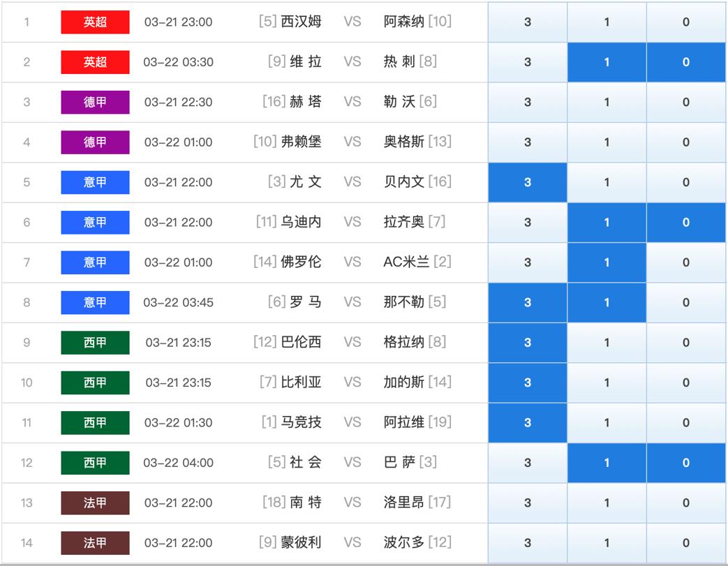Click the 西甲 tag for 马竞技 match
The image size is (728, 566).
[x=95, y=423]
